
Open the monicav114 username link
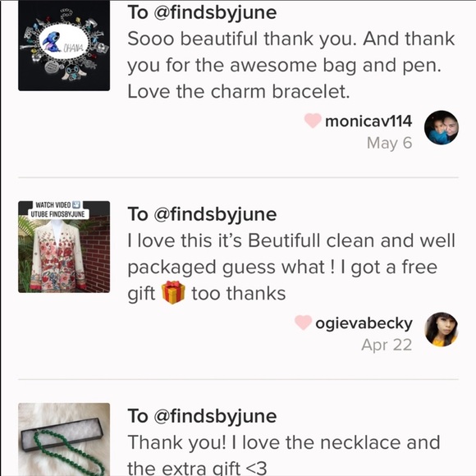point(368,121)
